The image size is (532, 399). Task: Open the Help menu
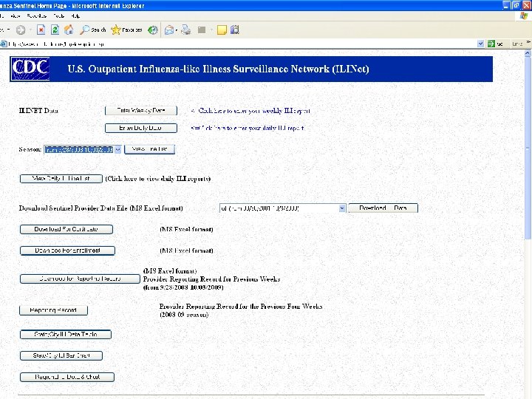click(75, 16)
